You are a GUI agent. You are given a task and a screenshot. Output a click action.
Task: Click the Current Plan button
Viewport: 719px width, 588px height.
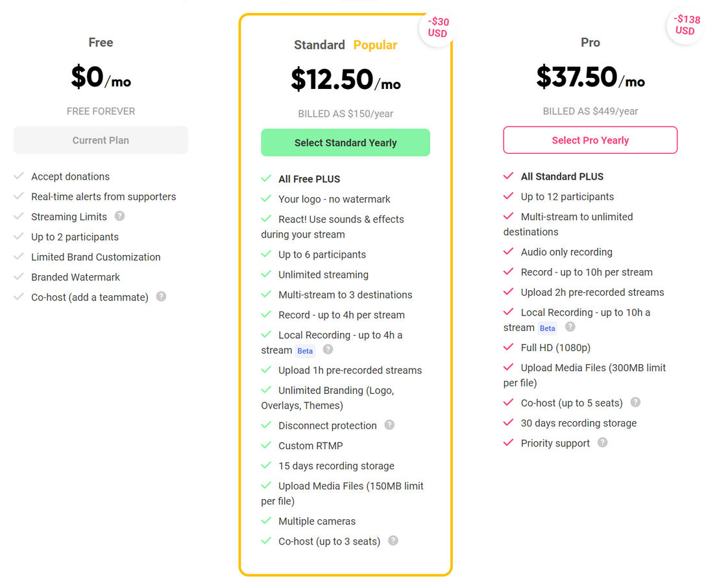coord(101,140)
